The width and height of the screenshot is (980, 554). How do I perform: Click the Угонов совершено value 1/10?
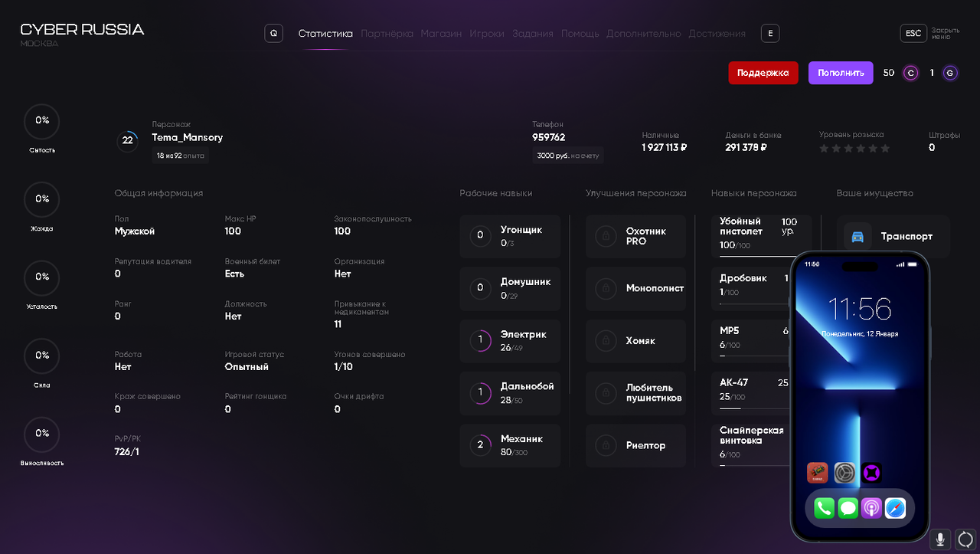[x=344, y=367]
